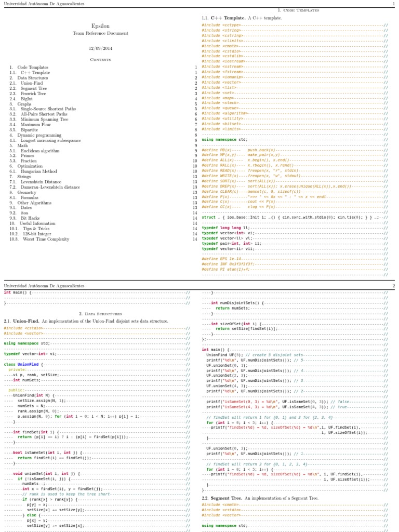Select the date '12/09/2014'
This screenshot has width=399, height=532.
point(100,48)
